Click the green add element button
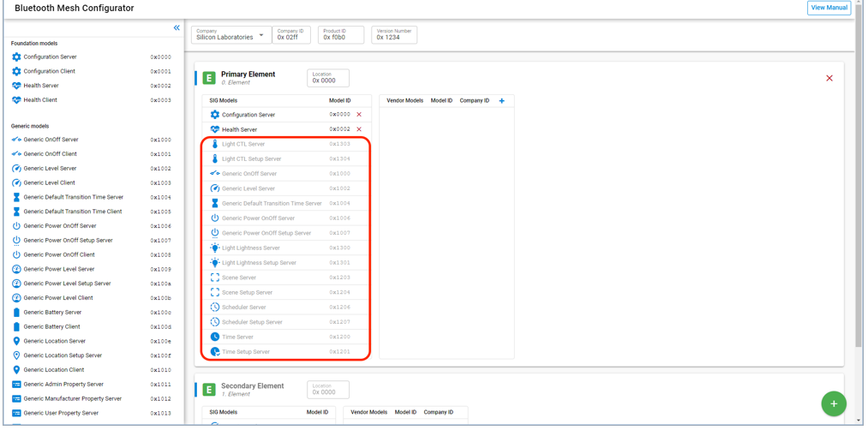 (x=833, y=403)
